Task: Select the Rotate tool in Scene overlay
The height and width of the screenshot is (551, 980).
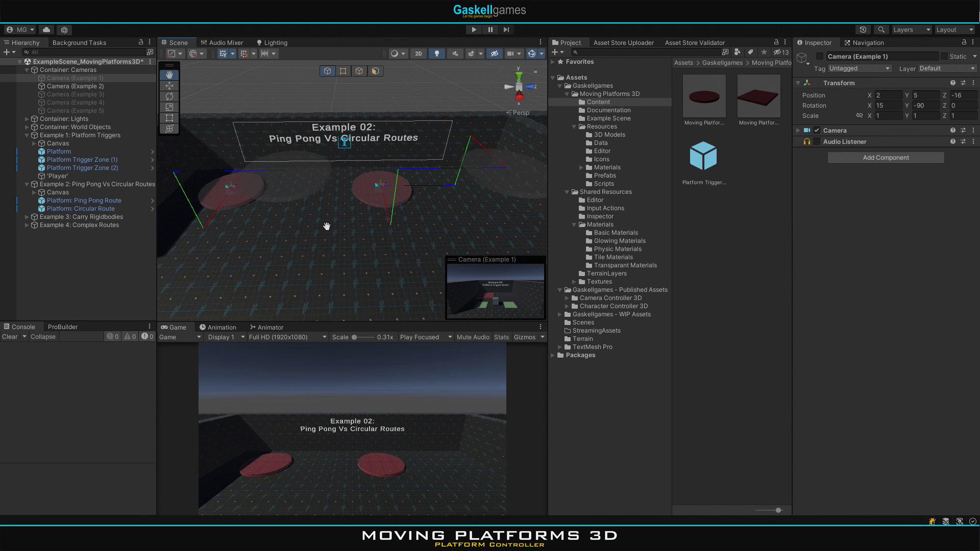Action: click(169, 96)
